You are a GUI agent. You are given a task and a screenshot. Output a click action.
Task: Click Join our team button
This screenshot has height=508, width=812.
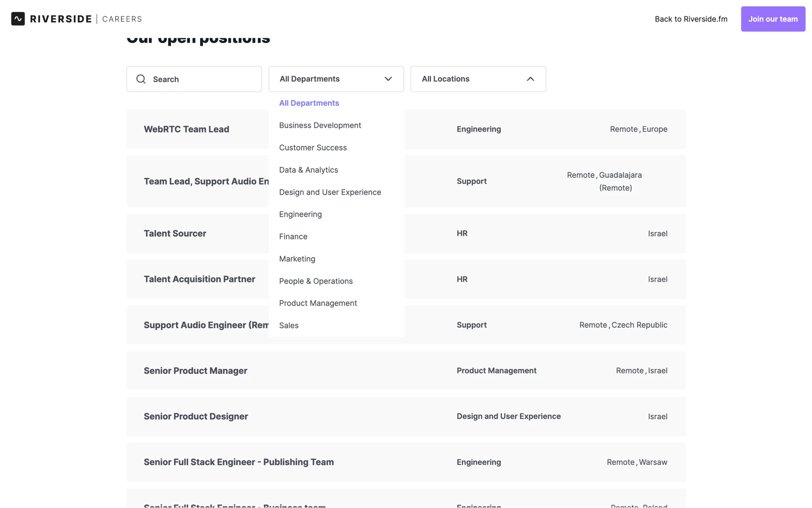[x=773, y=19]
